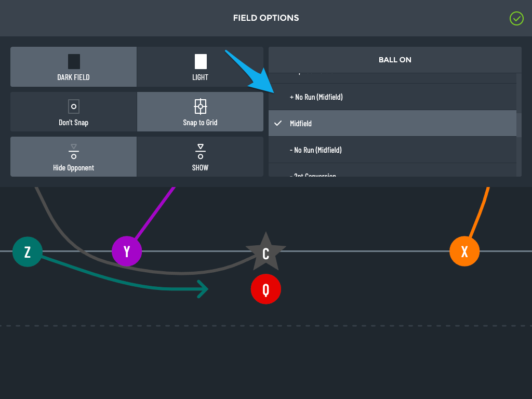Click the Snap to Grid crosshair icon
This screenshot has width=532, height=399.
pyautogui.click(x=200, y=107)
